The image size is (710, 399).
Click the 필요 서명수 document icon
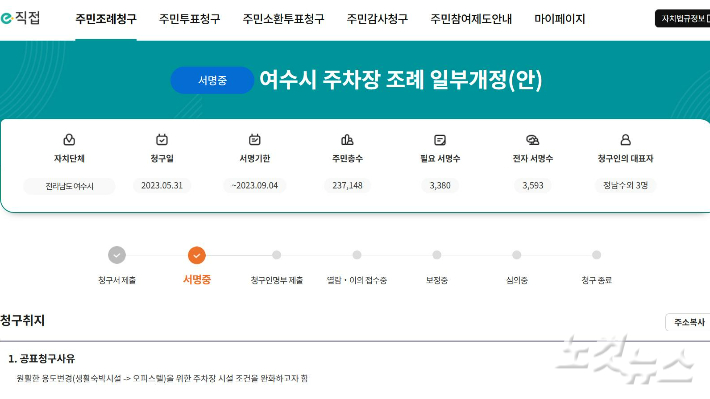(440, 139)
